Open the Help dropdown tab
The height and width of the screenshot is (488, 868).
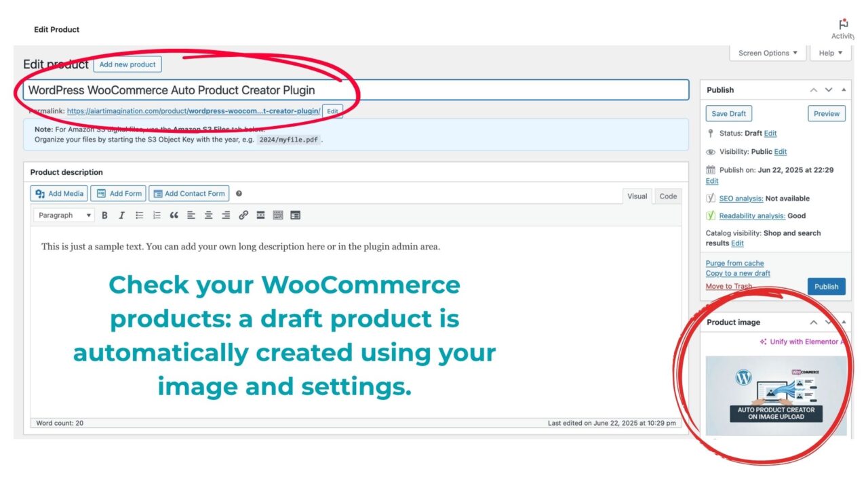[830, 53]
